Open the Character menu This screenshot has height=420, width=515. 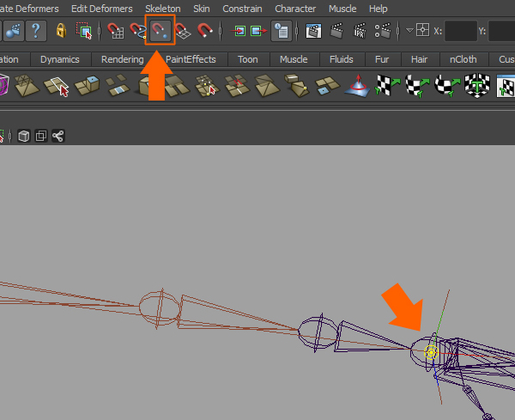pyautogui.click(x=295, y=9)
